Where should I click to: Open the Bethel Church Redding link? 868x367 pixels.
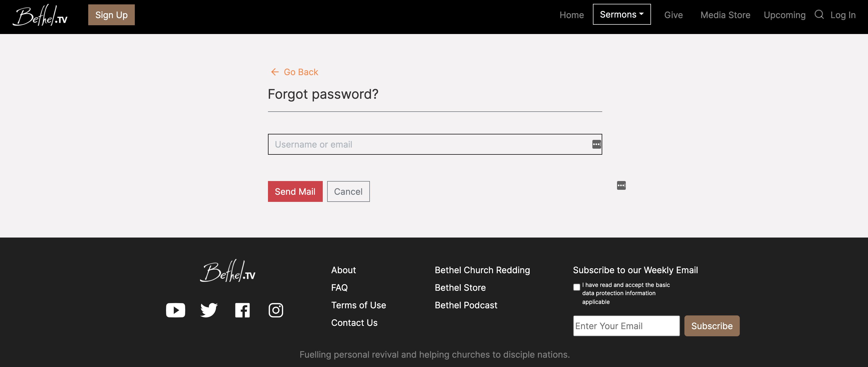click(x=482, y=270)
